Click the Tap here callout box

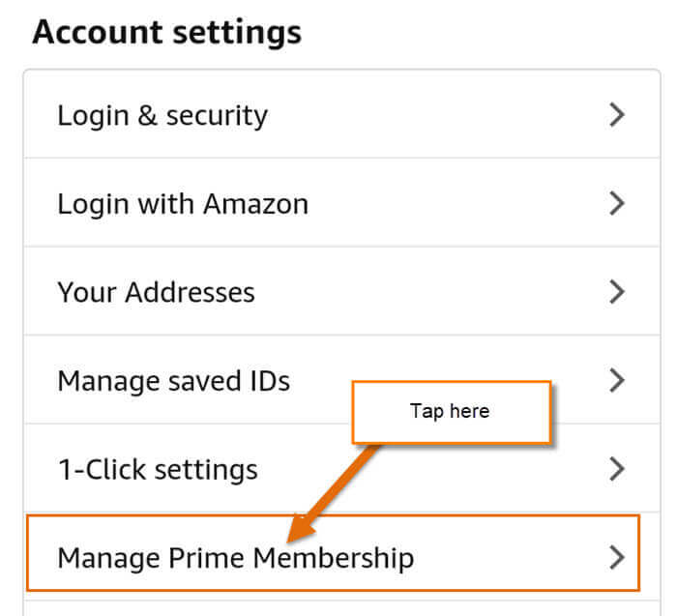452,412
